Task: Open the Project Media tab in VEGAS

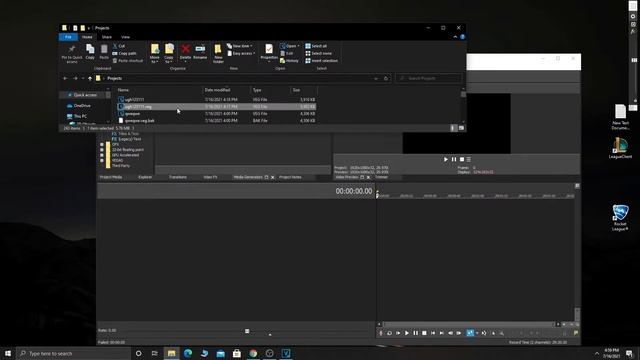Action: [x=111, y=177]
